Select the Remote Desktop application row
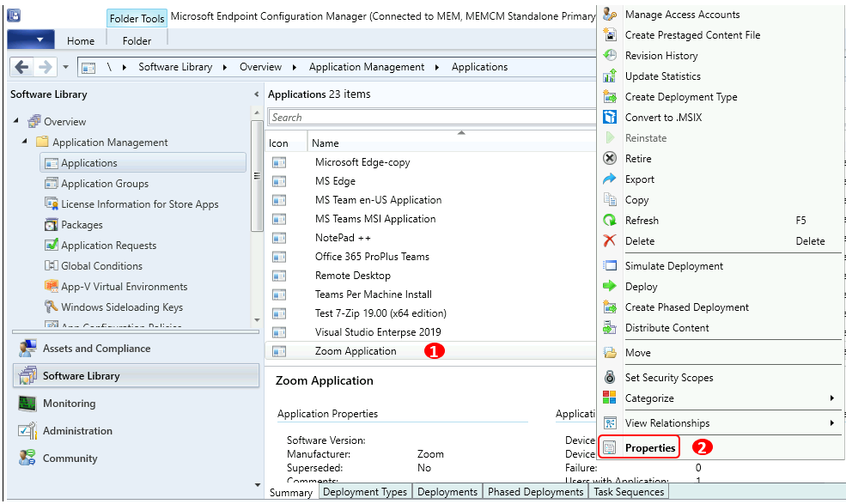The height and width of the screenshot is (504, 846). click(x=430, y=276)
